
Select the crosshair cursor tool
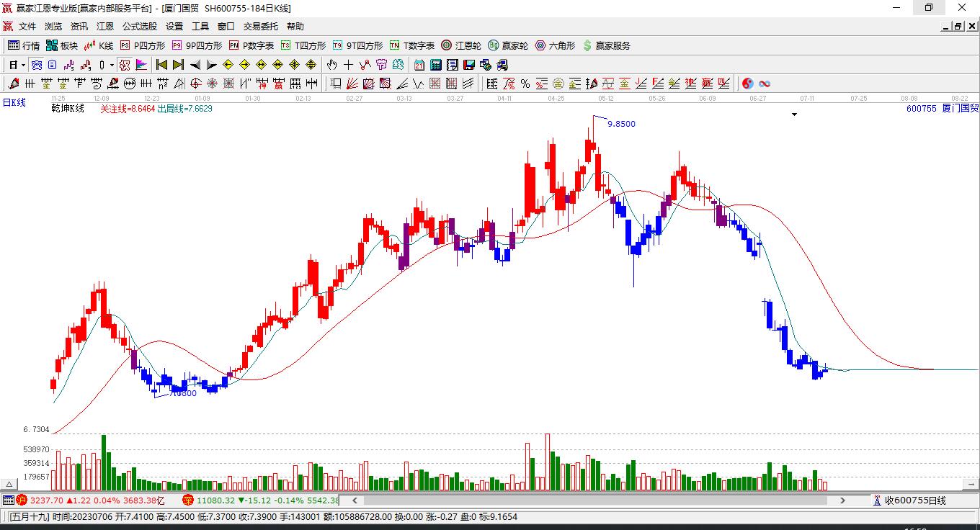pyautogui.click(x=349, y=65)
